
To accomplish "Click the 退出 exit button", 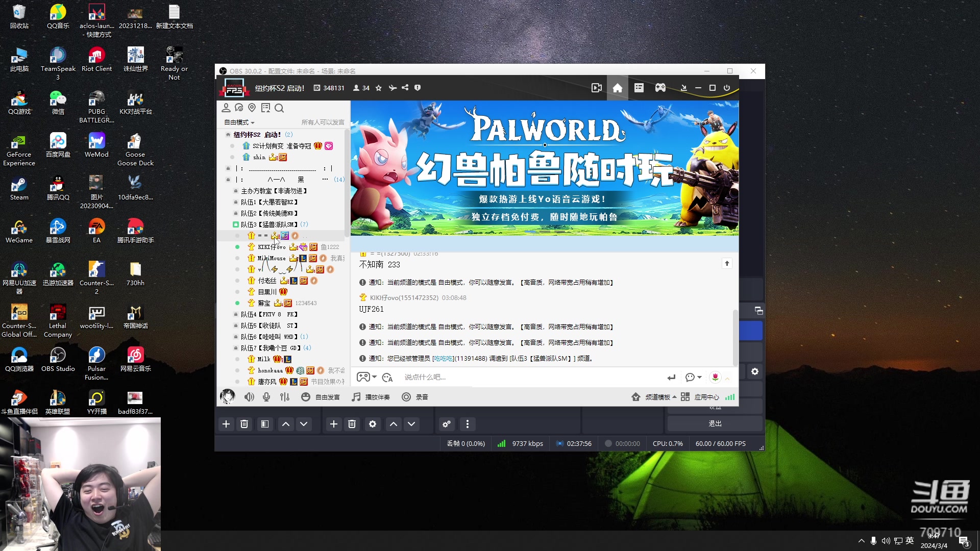I will [x=715, y=423].
